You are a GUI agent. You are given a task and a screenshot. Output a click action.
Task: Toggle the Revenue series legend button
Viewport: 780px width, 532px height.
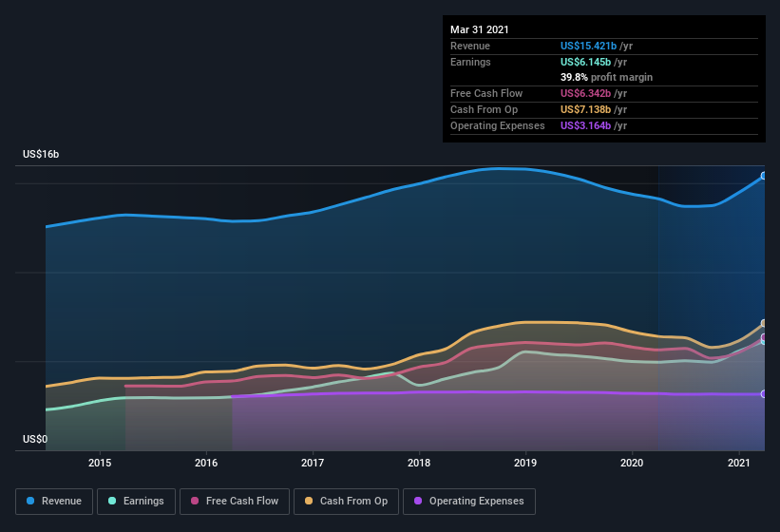pyautogui.click(x=54, y=502)
